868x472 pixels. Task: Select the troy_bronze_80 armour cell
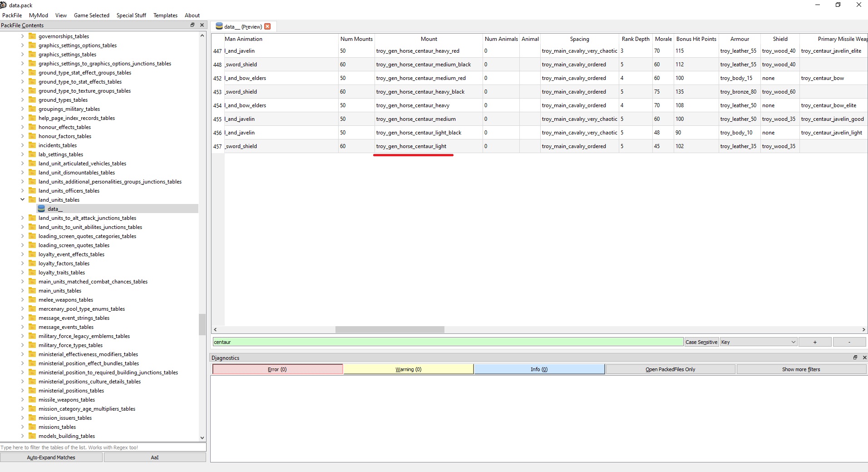[x=739, y=92]
